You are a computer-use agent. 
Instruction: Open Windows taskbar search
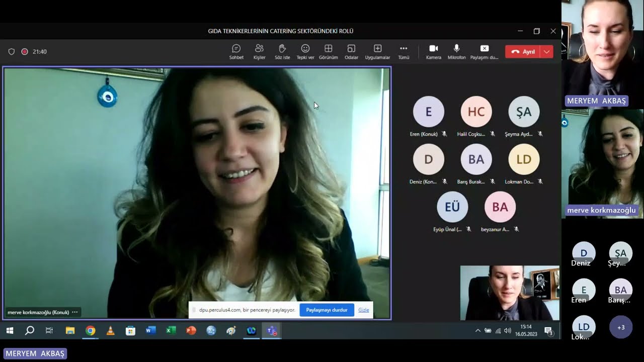[x=30, y=330]
